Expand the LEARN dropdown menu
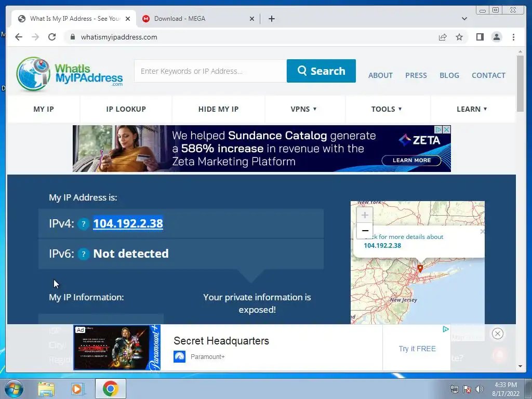The height and width of the screenshot is (399, 532). 472,109
